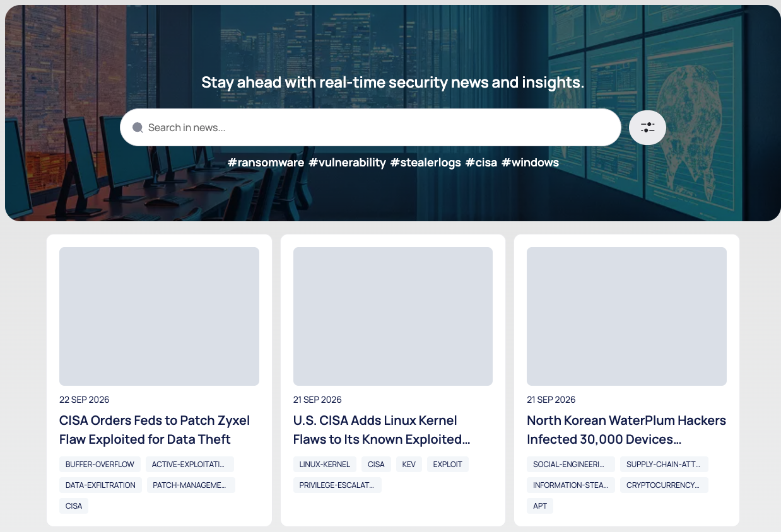781x532 pixels.
Task: Open the Zyxel flaw article thumbnail
Action: point(159,316)
